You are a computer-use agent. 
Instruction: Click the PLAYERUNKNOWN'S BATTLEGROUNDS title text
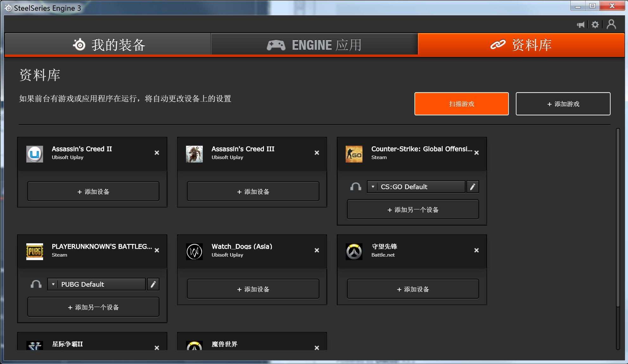[x=102, y=246]
